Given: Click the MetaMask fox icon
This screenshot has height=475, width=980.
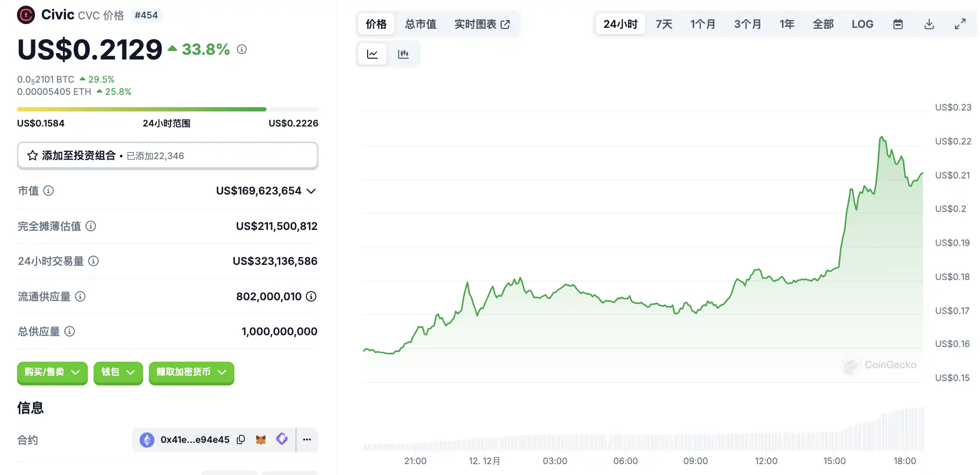Looking at the screenshot, I should pos(261,440).
